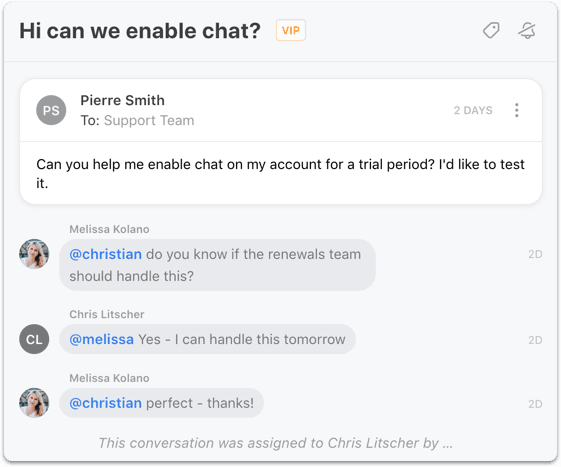Click the 2D timestamp of Chris's comment
Image resolution: width=561 pixels, height=467 pixels.
[x=535, y=340]
